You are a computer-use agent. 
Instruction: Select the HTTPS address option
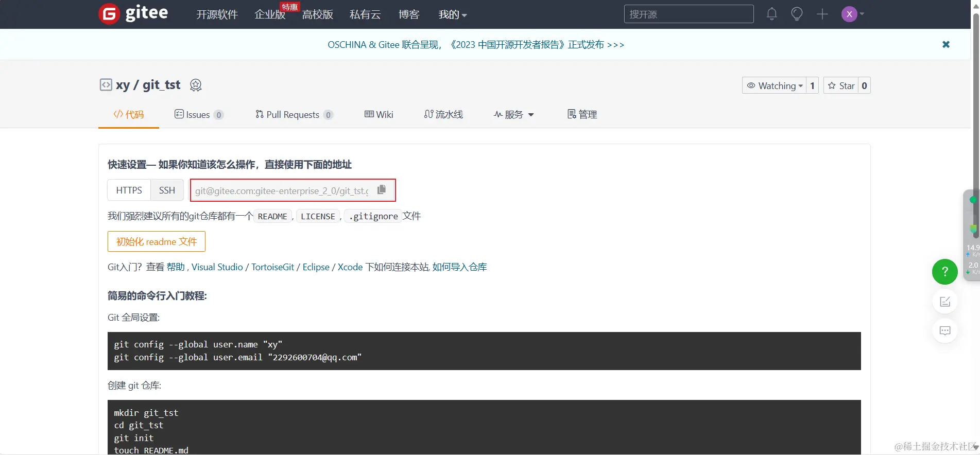(x=129, y=190)
